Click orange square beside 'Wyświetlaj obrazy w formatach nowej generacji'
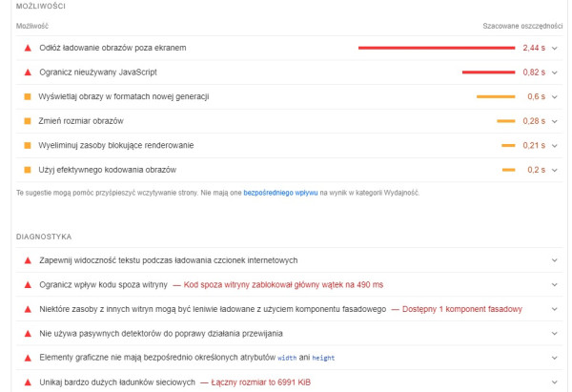The image size is (572, 392). [x=28, y=96]
